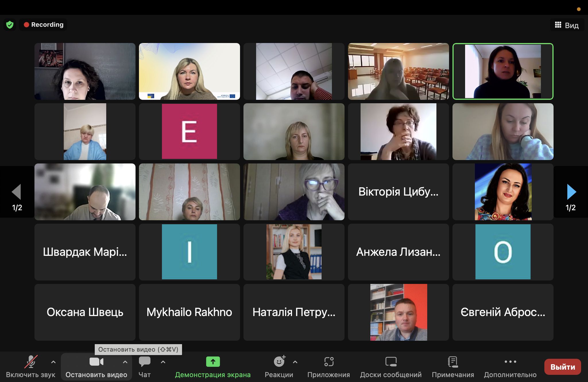Viewport: 588px width, 382px height.
Task: Click the green encryption shield icon
Action: [10, 25]
